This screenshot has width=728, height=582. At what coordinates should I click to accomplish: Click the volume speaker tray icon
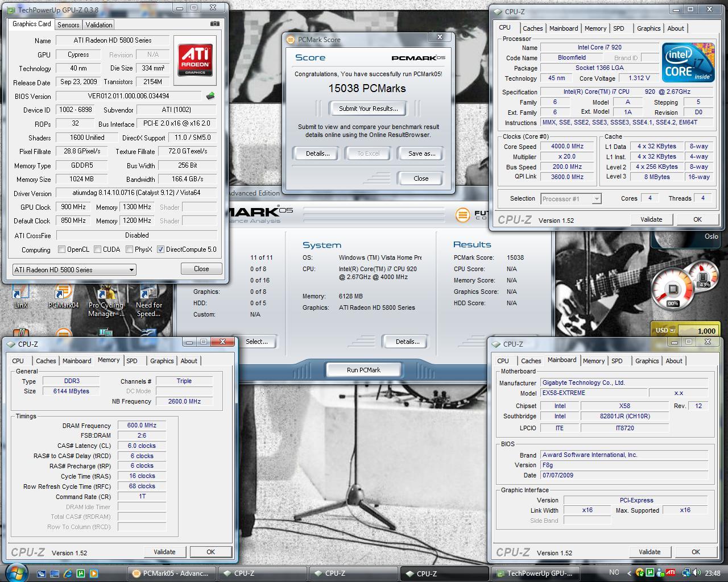click(697, 573)
